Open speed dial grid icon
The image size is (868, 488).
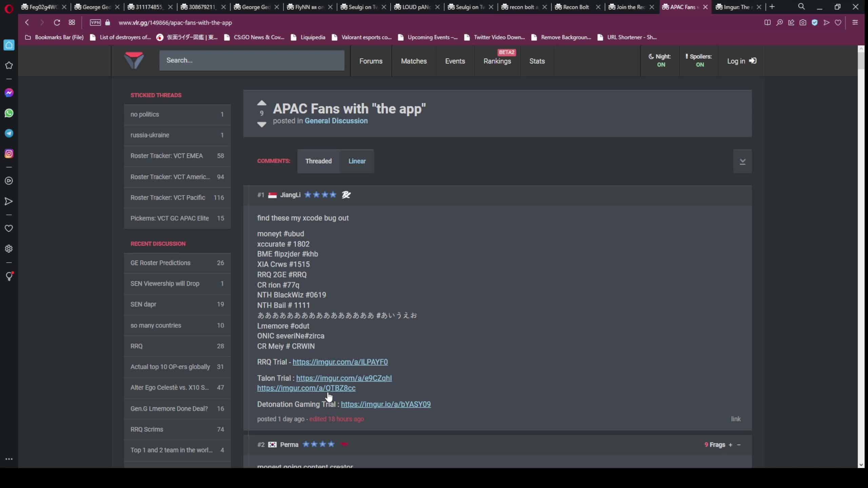click(x=72, y=23)
